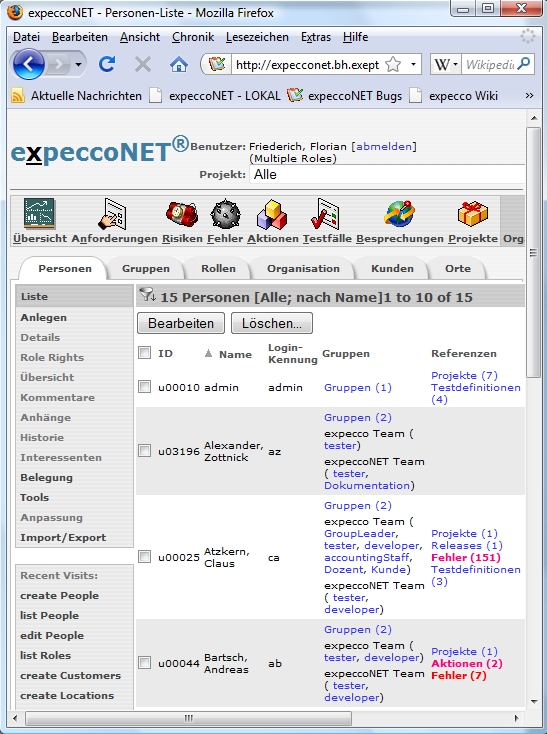Open the Extras menu
The width and height of the screenshot is (547, 734).
(316, 37)
